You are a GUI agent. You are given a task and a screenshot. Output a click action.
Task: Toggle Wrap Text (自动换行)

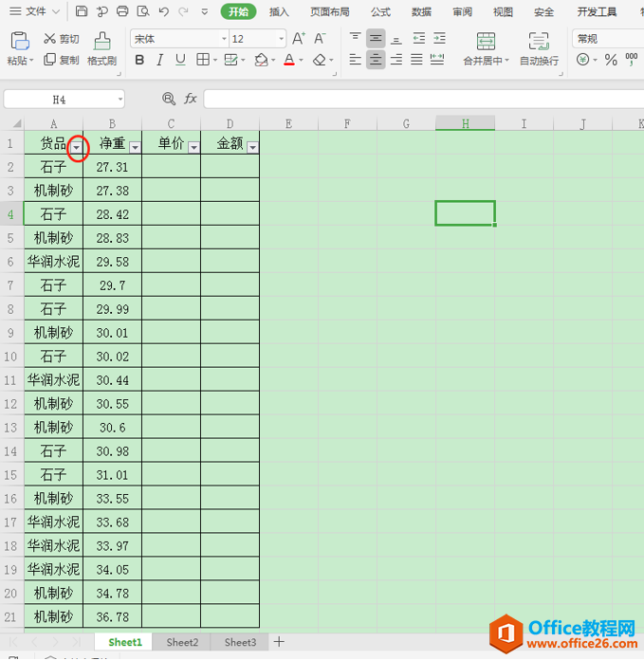click(539, 48)
